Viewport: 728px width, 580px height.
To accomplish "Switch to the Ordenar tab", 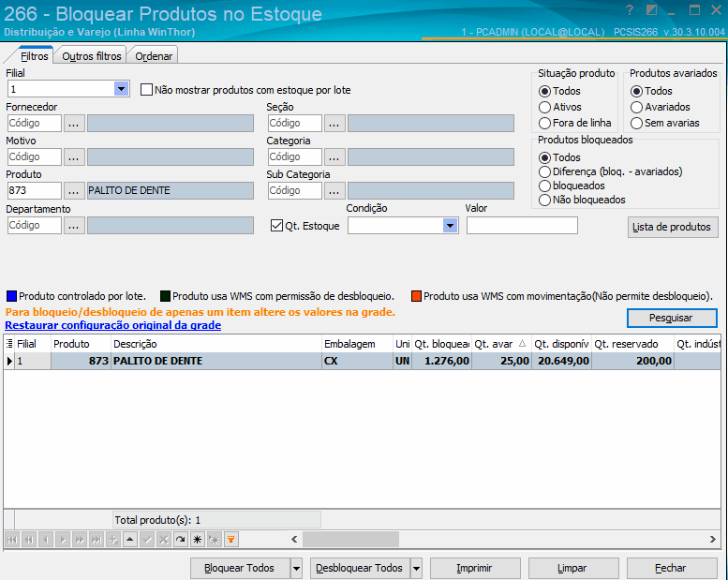I will (154, 55).
